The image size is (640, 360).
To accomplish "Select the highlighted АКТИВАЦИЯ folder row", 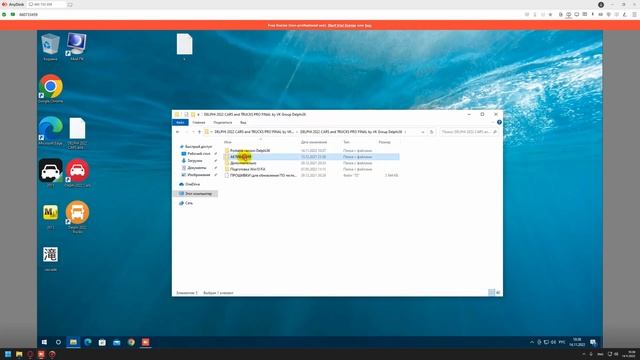I will [x=312, y=157].
